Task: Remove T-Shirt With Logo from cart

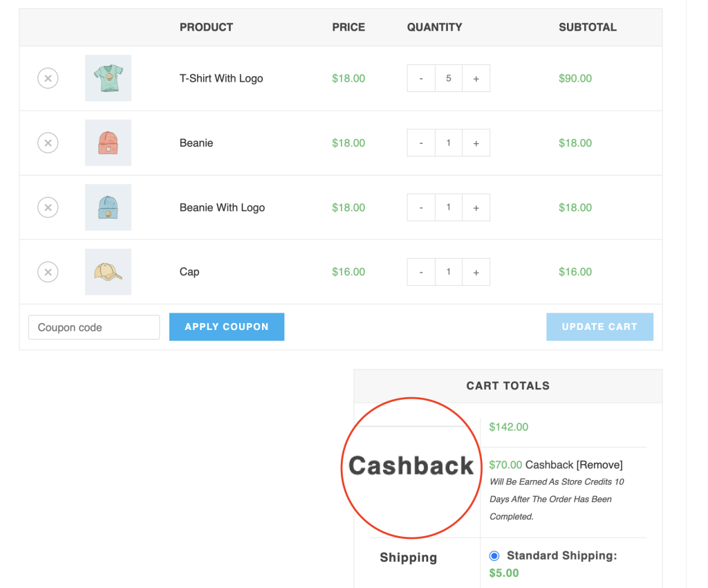Action: click(48, 78)
